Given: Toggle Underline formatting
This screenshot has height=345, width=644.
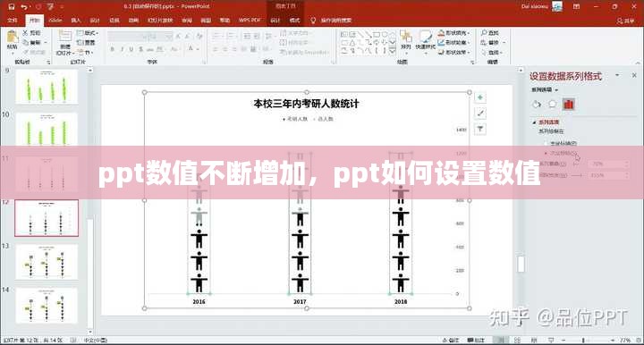Looking at the screenshot, I should point(131,49).
